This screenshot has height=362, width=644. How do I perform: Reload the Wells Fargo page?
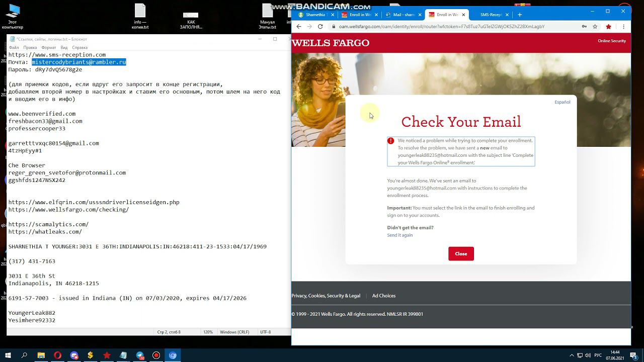[x=320, y=27]
